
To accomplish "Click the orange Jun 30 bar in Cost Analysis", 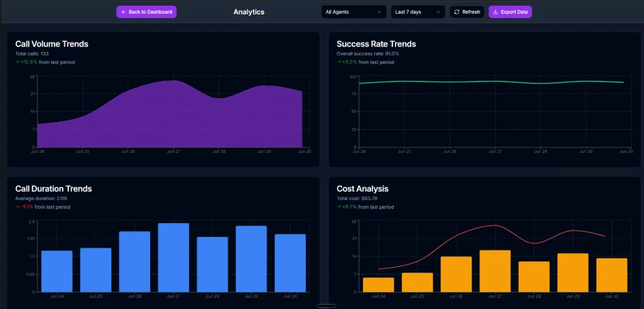I will click(612, 275).
